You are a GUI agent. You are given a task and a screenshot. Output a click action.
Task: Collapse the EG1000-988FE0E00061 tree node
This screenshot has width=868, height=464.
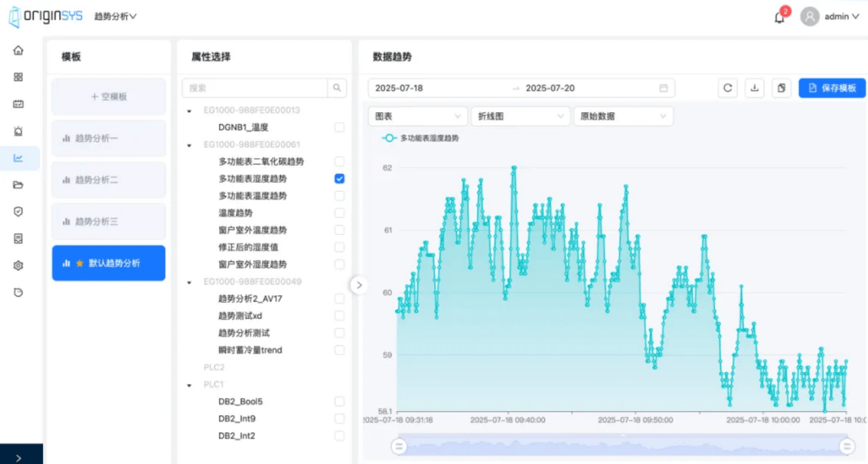189,145
